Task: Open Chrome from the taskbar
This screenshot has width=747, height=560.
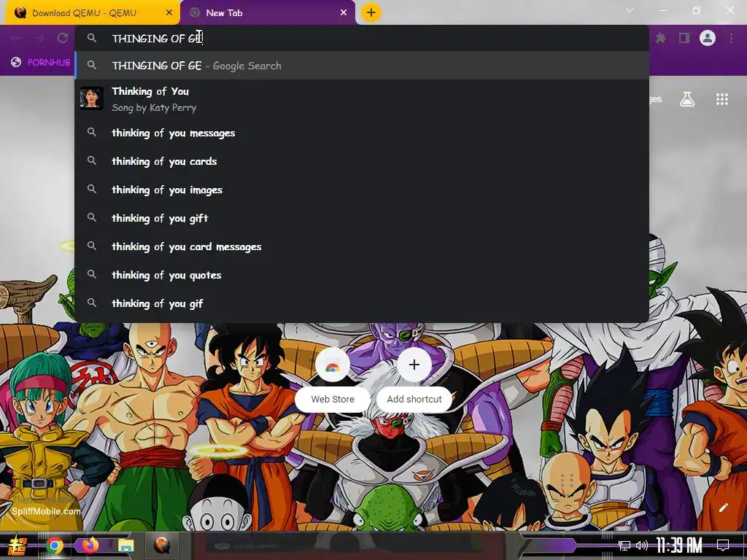Action: 54,545
